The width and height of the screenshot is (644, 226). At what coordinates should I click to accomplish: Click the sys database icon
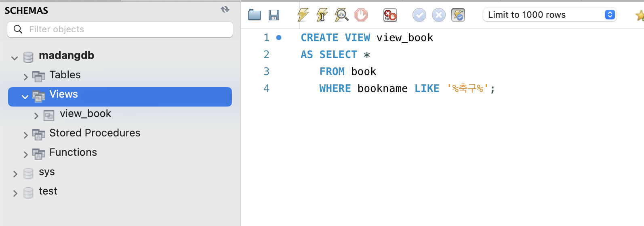pyautogui.click(x=28, y=174)
